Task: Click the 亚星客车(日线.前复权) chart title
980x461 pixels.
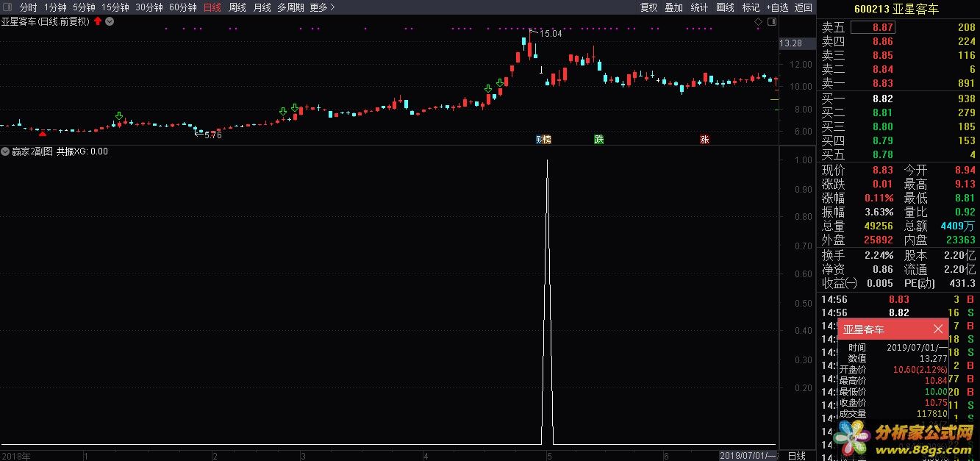Action: click(46, 21)
